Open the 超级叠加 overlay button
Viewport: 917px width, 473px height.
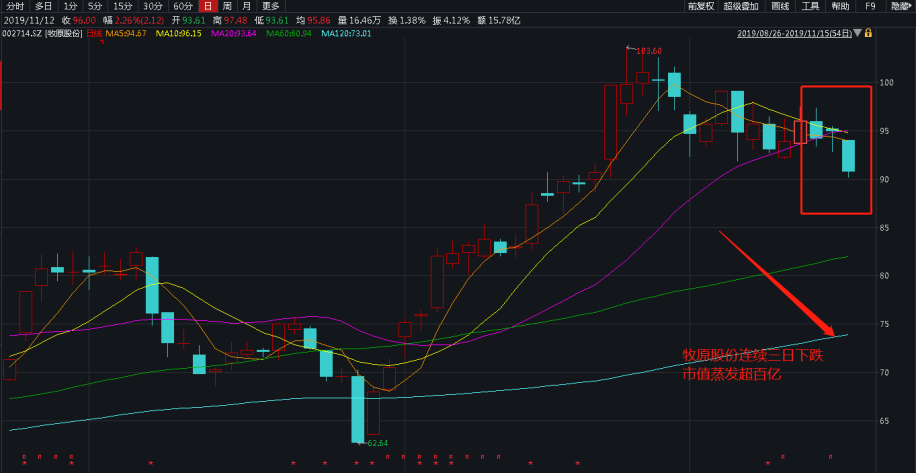[x=741, y=6]
